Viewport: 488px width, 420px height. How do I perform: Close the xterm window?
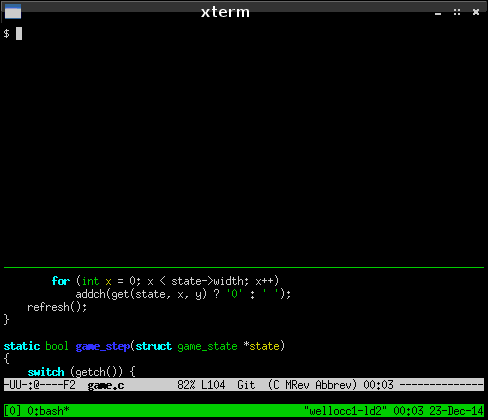click(476, 12)
